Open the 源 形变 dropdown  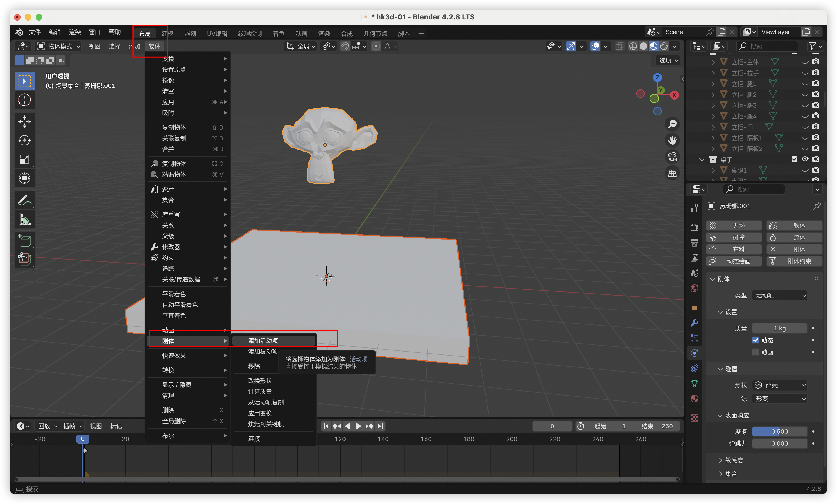tap(780, 399)
